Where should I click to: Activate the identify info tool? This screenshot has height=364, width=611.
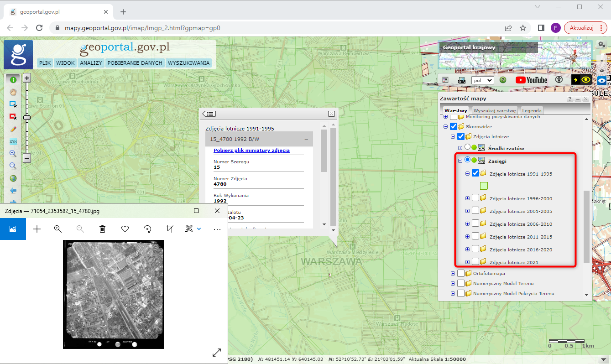pyautogui.click(x=13, y=79)
